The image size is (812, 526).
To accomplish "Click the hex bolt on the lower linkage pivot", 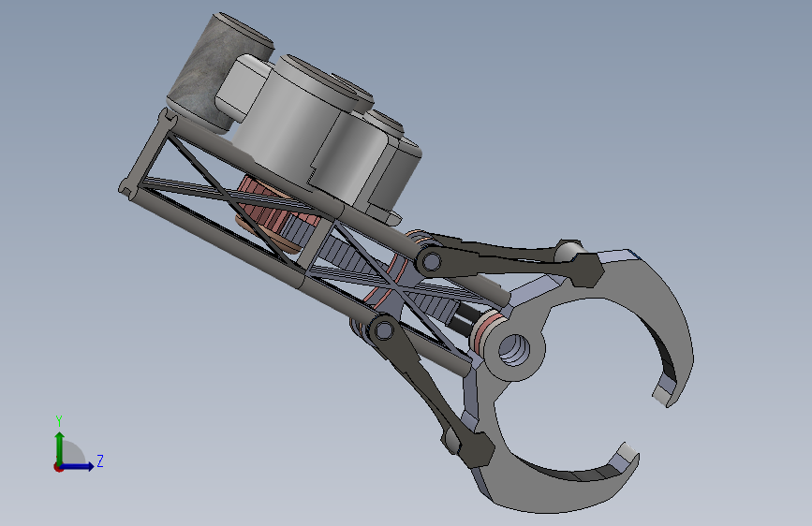I will 384,330.
